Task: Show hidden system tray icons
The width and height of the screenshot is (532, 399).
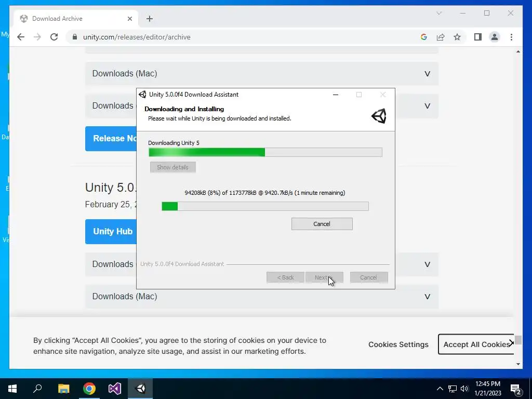Action: pos(440,389)
